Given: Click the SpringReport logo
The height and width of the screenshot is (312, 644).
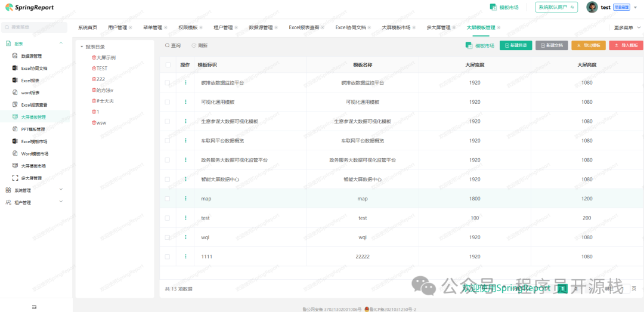Looking at the screenshot, I should click(30, 7).
